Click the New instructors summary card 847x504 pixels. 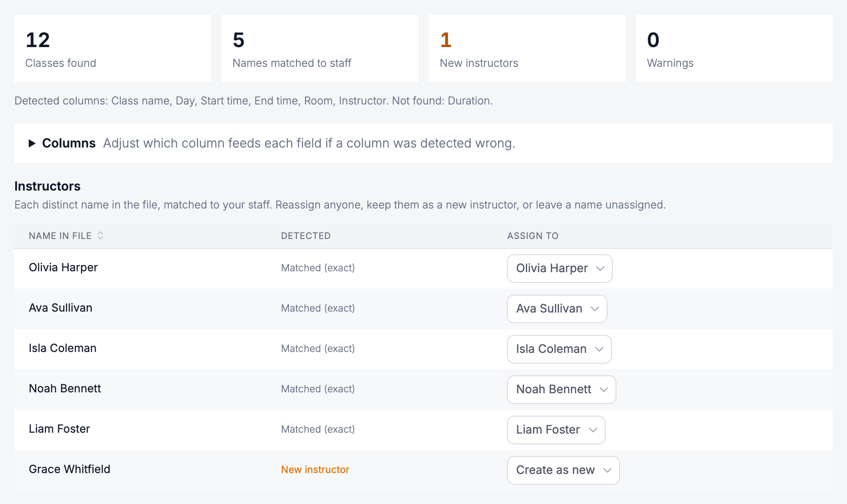(527, 48)
